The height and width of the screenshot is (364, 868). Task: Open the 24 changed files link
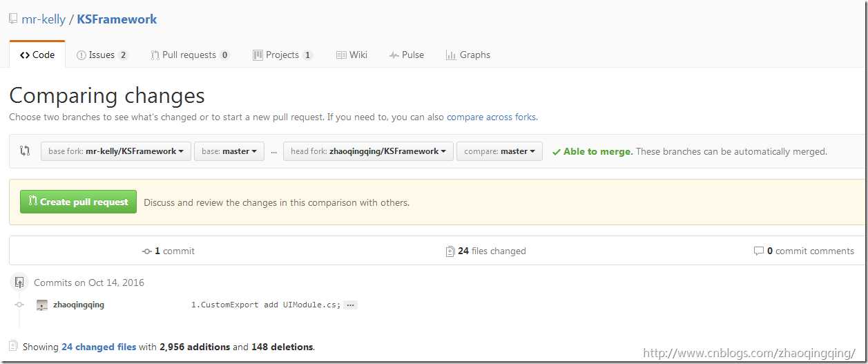pos(99,347)
